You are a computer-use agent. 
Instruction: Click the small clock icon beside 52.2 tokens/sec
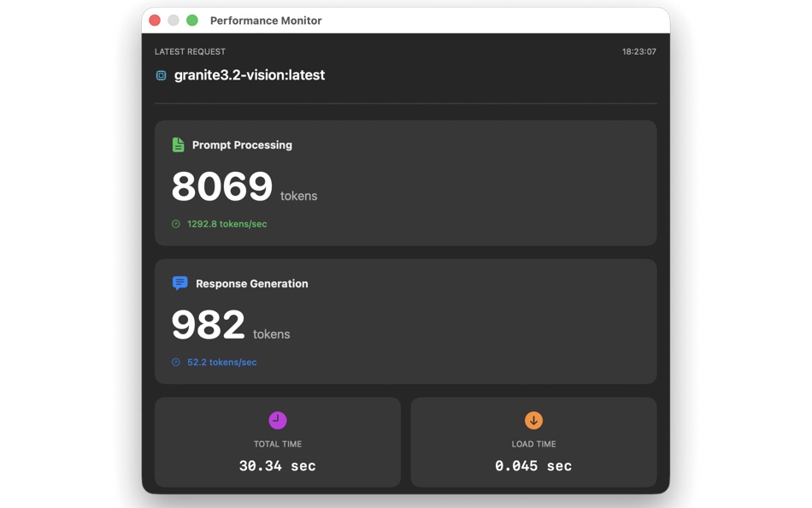pos(177,362)
